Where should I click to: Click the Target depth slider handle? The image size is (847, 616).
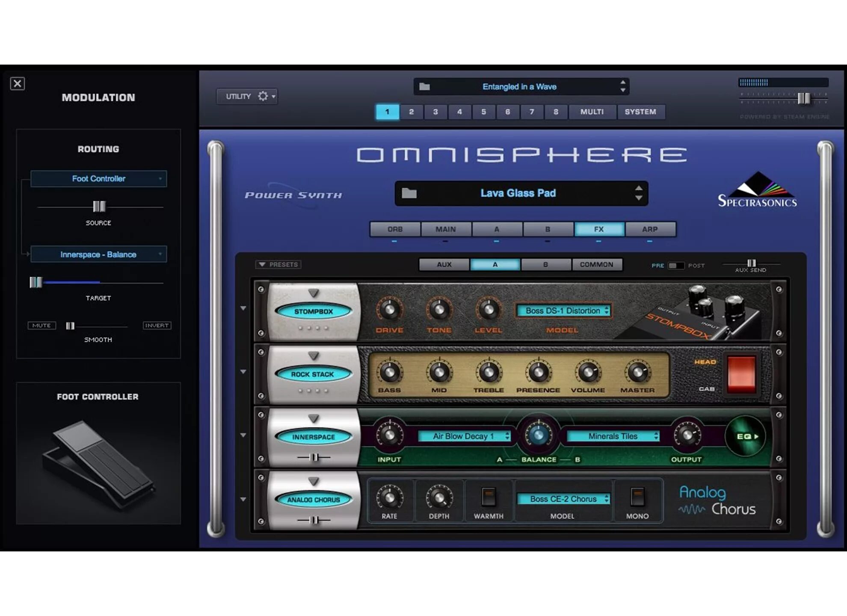36,282
